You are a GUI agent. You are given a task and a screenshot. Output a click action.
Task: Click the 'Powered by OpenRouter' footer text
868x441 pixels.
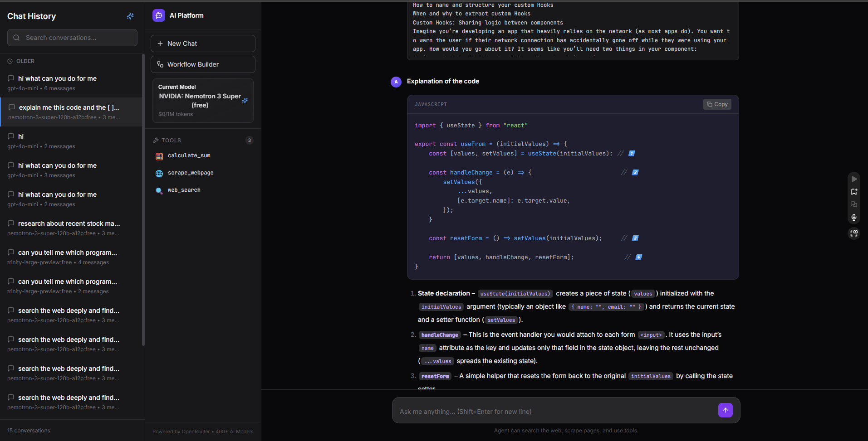203,431
